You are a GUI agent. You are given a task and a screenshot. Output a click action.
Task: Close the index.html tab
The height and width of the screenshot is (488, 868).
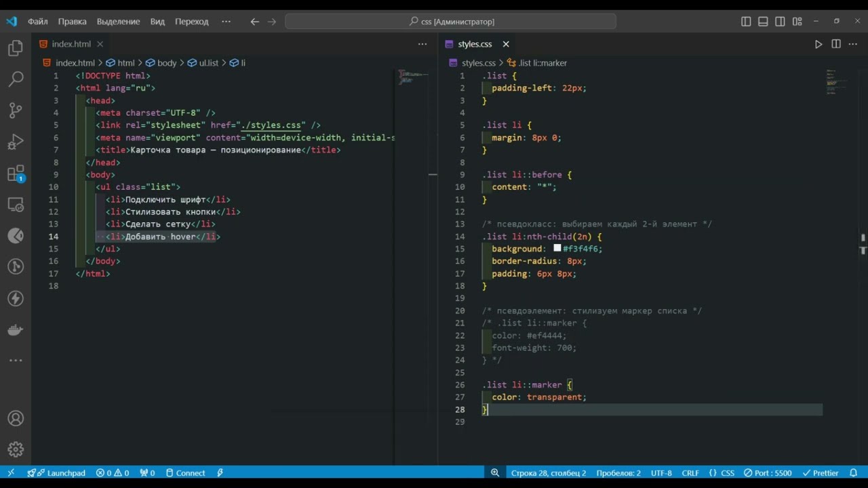point(100,44)
